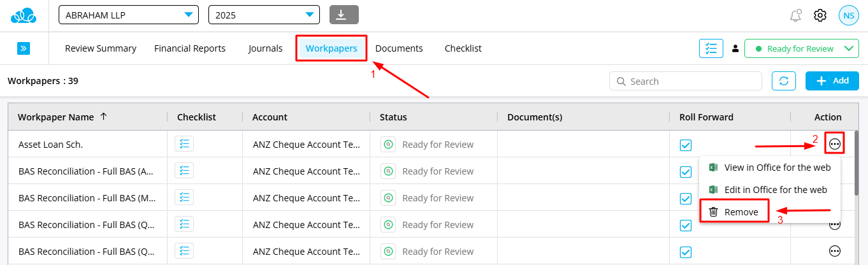This screenshot has width=868, height=265.
Task: Click the refresh workpapers icon
Action: coord(783,81)
